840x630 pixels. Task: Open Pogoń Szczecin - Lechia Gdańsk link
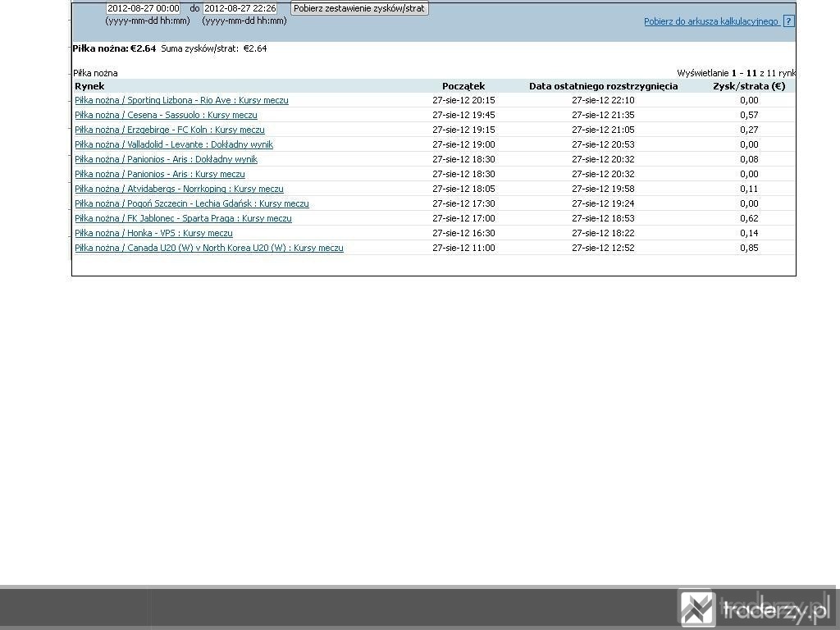click(x=192, y=203)
